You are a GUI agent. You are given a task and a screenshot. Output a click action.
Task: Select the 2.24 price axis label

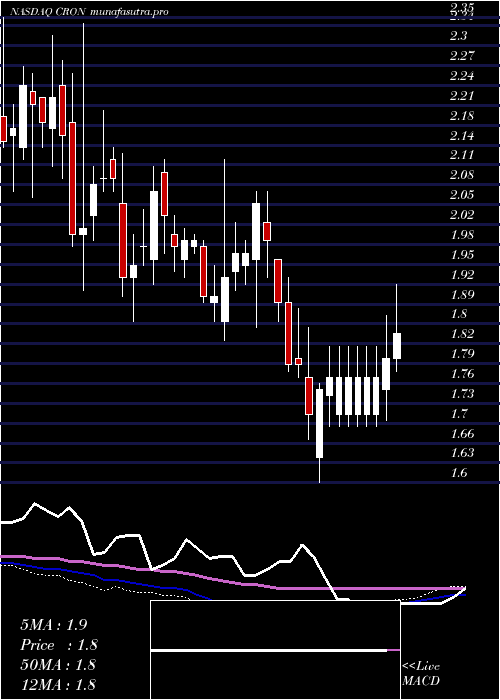coord(462,76)
